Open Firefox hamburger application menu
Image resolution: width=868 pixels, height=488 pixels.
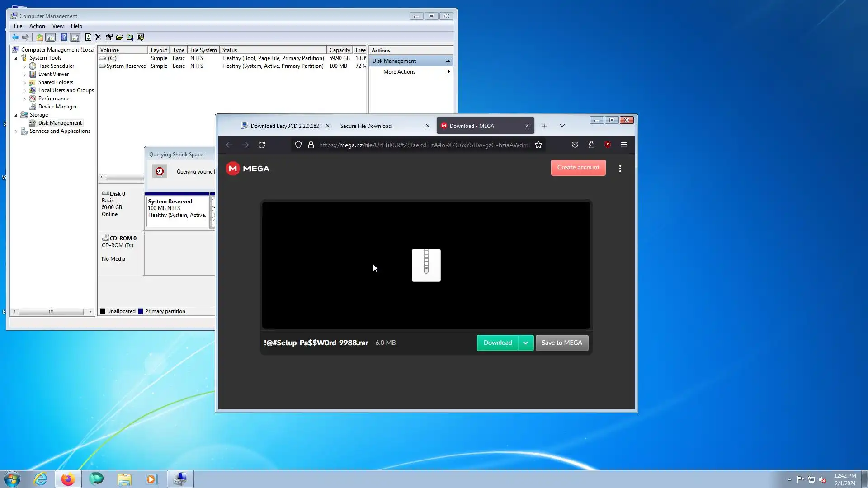(x=624, y=145)
